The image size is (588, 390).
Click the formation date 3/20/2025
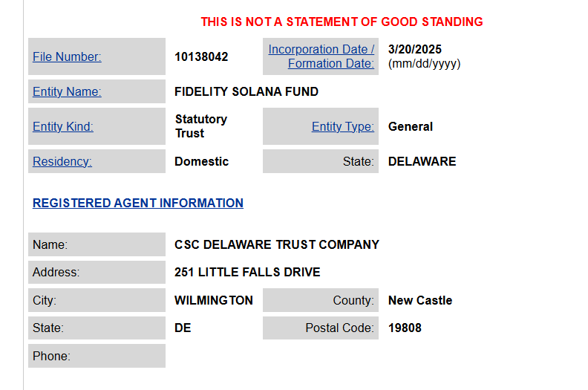(414, 49)
